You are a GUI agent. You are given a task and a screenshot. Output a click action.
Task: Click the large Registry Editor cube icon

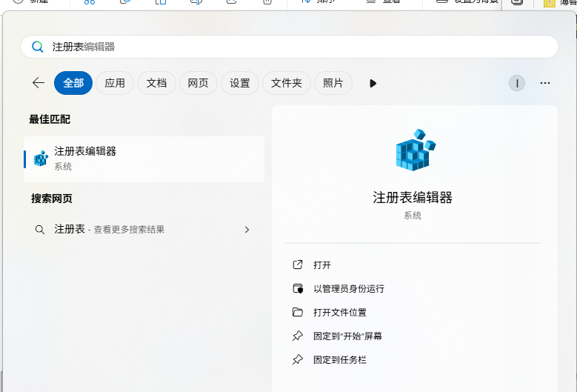coord(416,150)
